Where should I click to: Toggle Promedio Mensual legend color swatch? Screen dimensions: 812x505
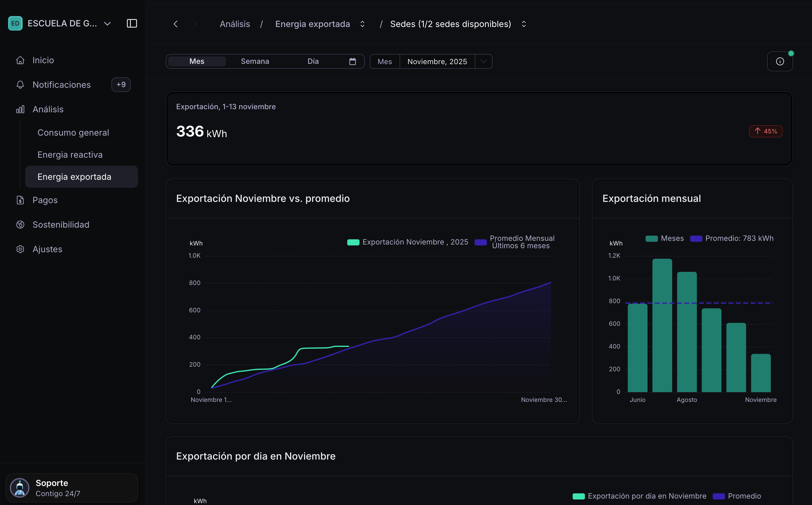coord(480,242)
